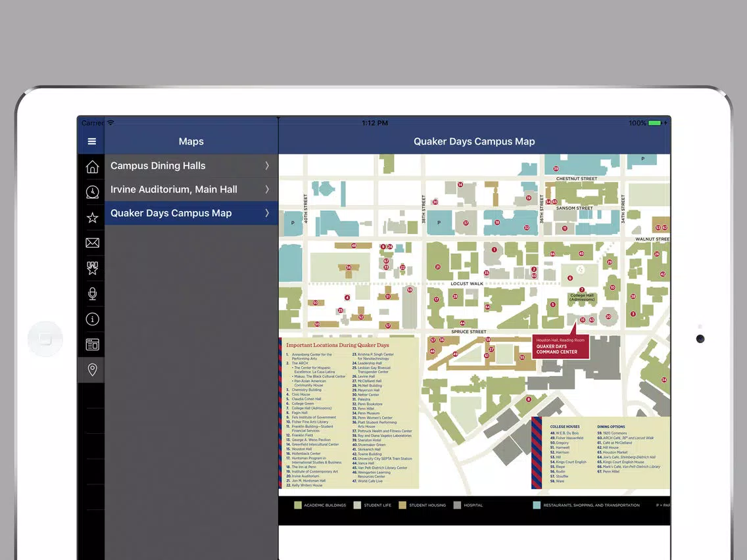Open the award ribbon star icon
Screen dimensions: 747x560
coord(93,268)
